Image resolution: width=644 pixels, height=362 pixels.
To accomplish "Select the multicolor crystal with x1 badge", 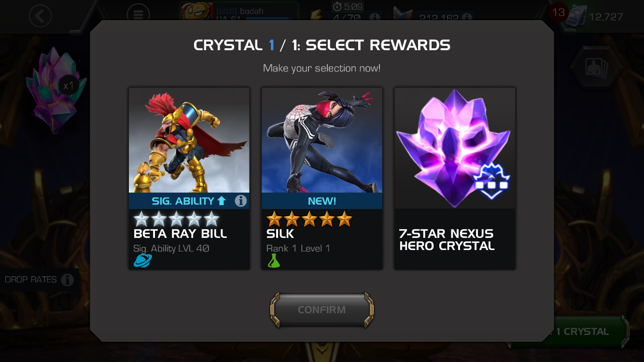I will pyautogui.click(x=54, y=90).
